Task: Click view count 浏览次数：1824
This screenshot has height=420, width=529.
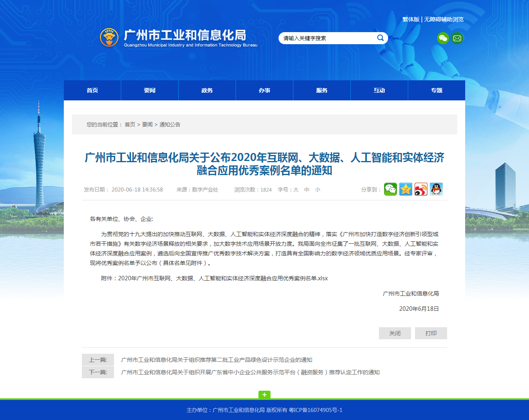Action: pos(253,190)
